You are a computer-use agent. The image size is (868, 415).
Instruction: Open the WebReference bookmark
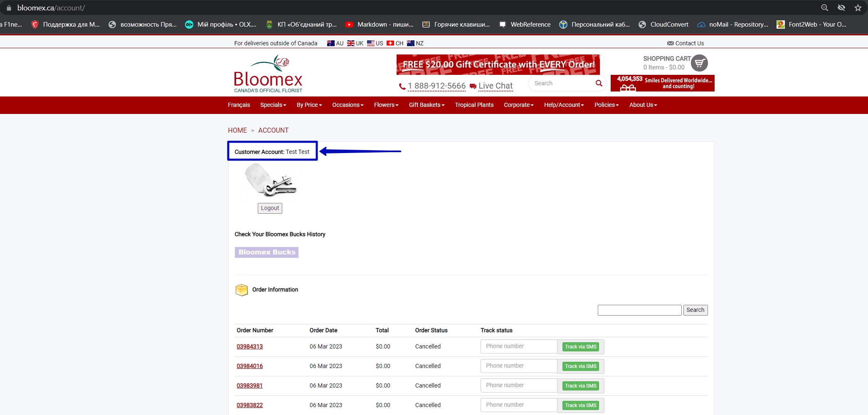[x=525, y=25]
